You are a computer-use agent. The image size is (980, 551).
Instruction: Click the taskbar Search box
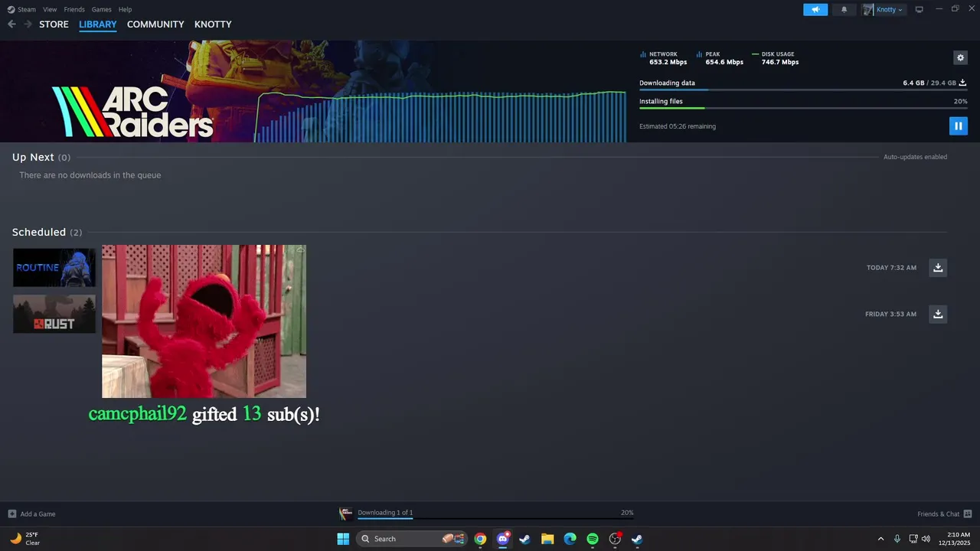coord(411,539)
